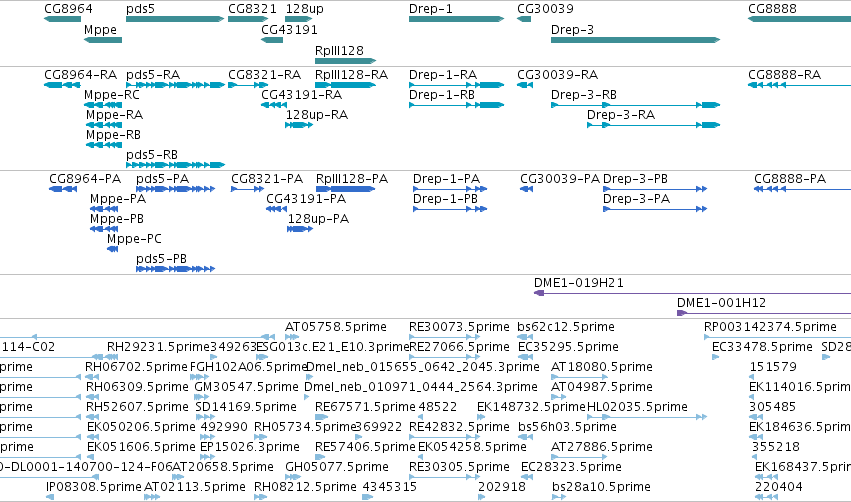Click the AT05758.5prime EST label

336,327
